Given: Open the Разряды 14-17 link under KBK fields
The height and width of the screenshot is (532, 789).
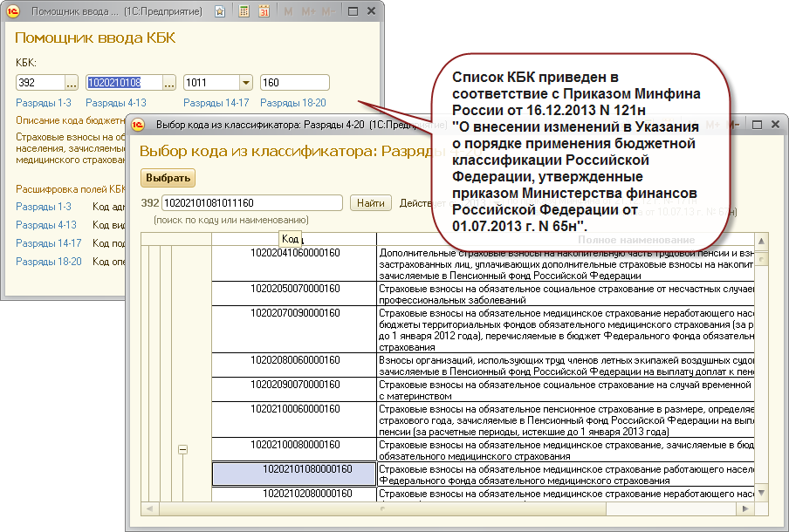Looking at the screenshot, I should point(216,103).
